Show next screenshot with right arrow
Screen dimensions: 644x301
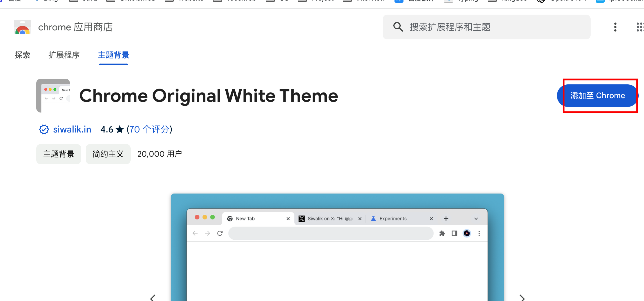click(x=522, y=298)
